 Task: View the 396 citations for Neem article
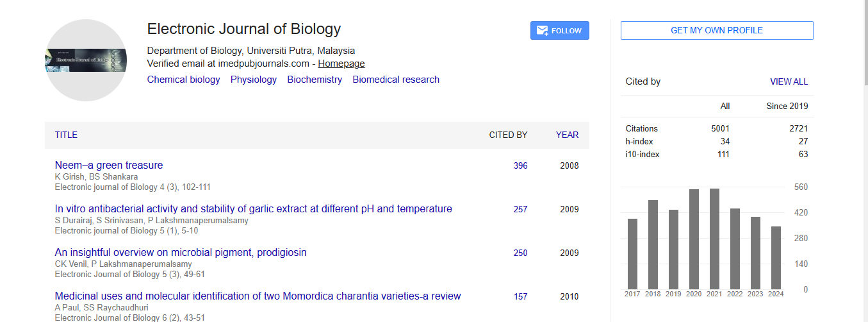(520, 165)
